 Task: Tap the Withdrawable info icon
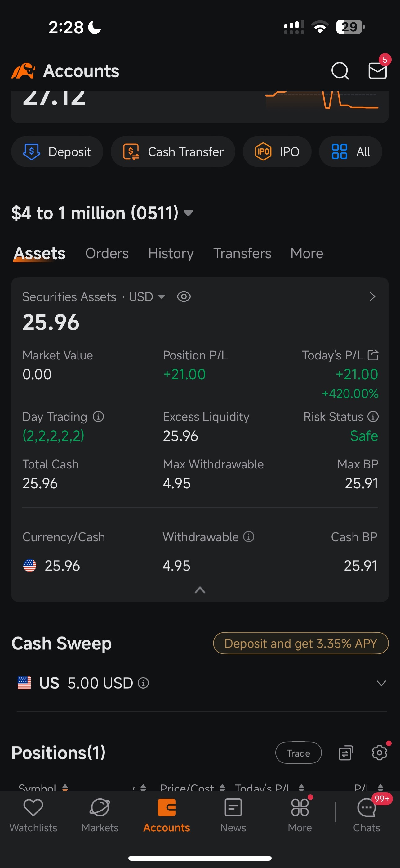(x=249, y=536)
